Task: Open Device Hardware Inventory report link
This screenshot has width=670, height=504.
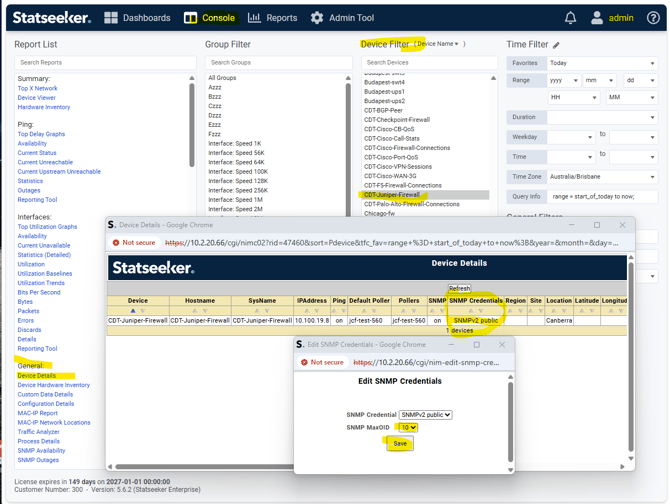Action: [x=54, y=385]
